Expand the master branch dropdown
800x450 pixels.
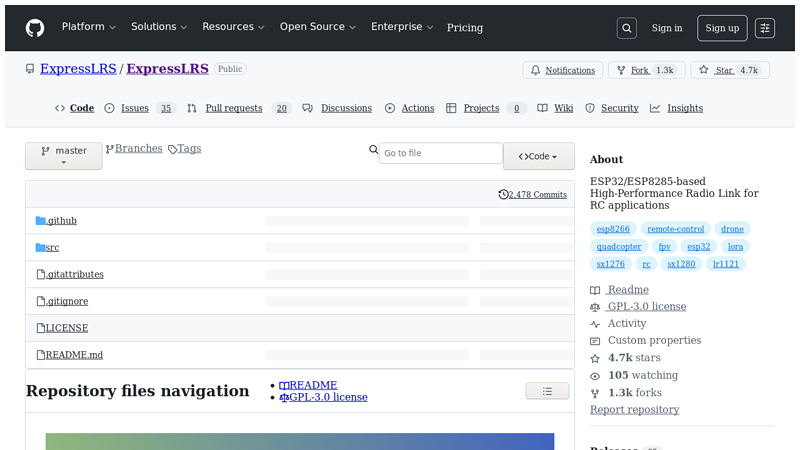[x=63, y=156]
